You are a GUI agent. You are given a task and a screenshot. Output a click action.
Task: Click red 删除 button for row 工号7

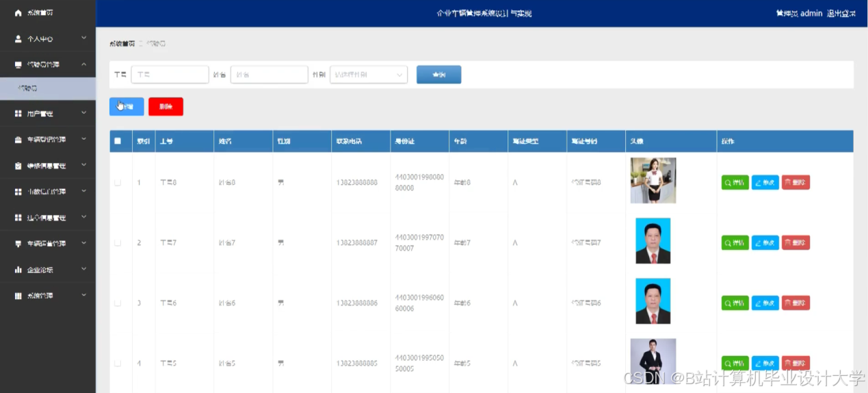coord(795,243)
